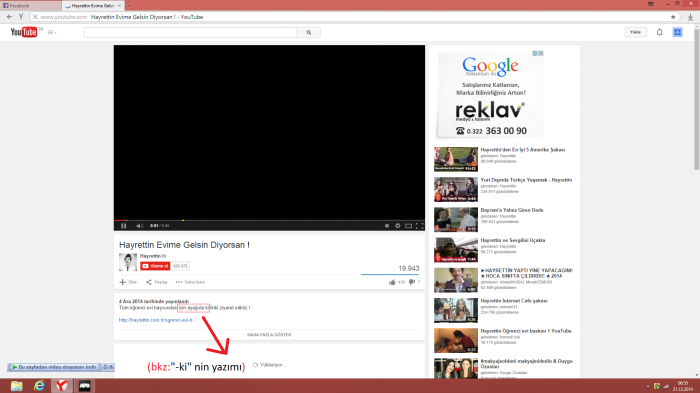Toggle theater mode in the player
This screenshot has height=393, width=700.
click(408, 226)
